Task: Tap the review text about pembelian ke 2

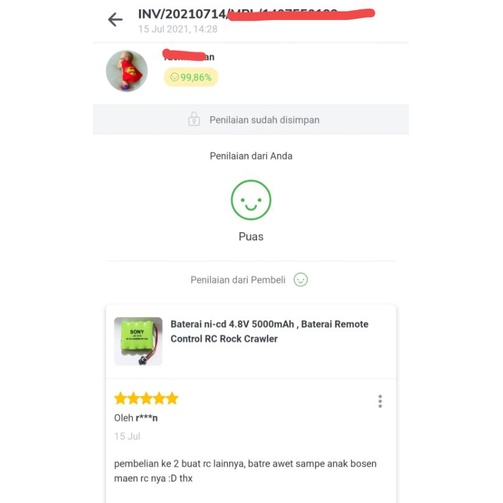Action: click(x=245, y=471)
